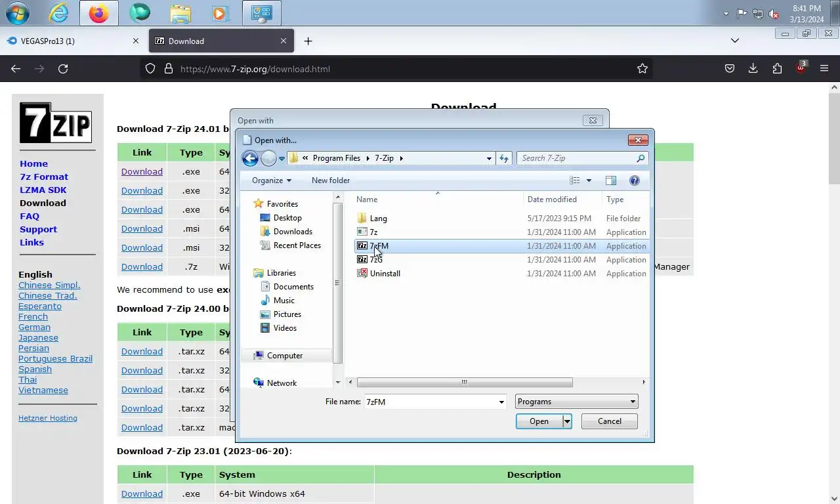Show the preview pane
Image resolution: width=840 pixels, height=504 pixels.
pos(611,180)
